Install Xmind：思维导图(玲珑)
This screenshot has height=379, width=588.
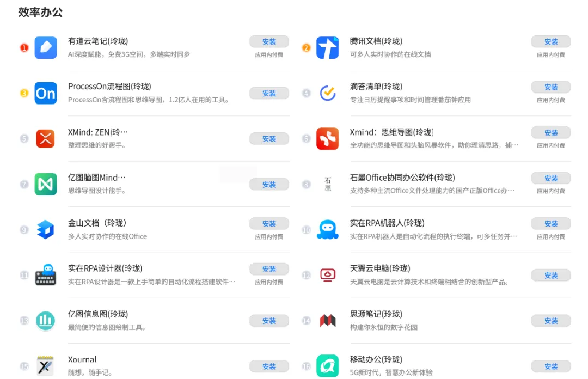click(x=551, y=132)
